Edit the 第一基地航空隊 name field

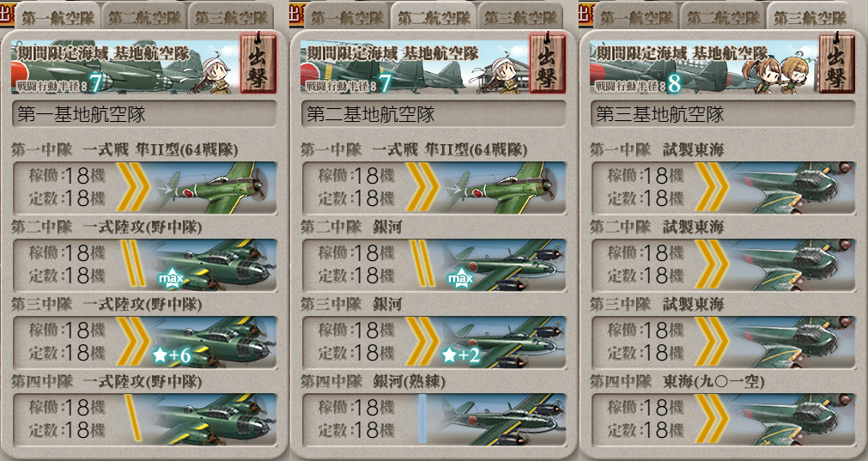[x=144, y=114]
